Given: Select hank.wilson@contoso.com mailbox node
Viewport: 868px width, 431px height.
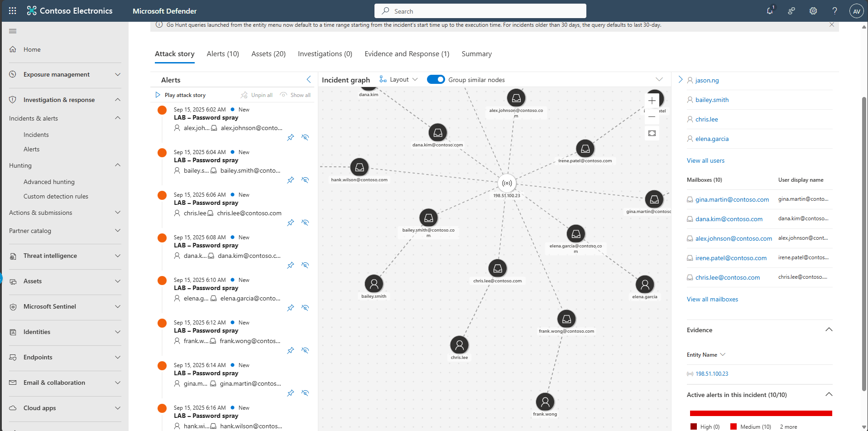Looking at the screenshot, I should click(360, 168).
